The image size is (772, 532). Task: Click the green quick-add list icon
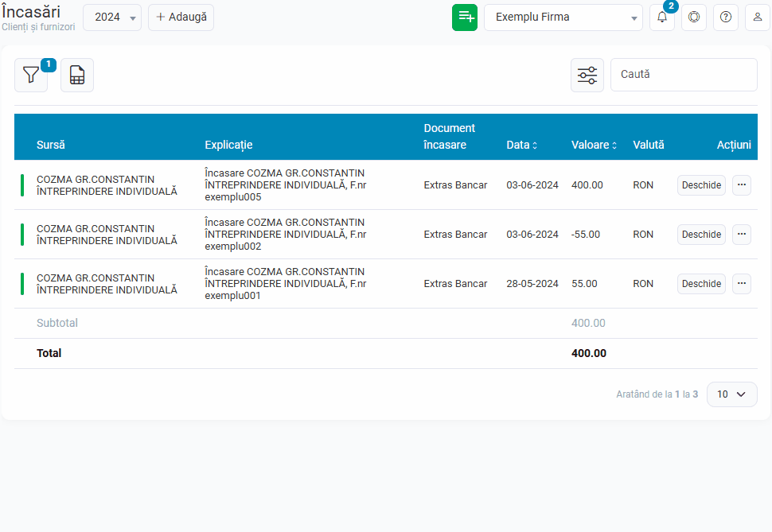click(465, 17)
